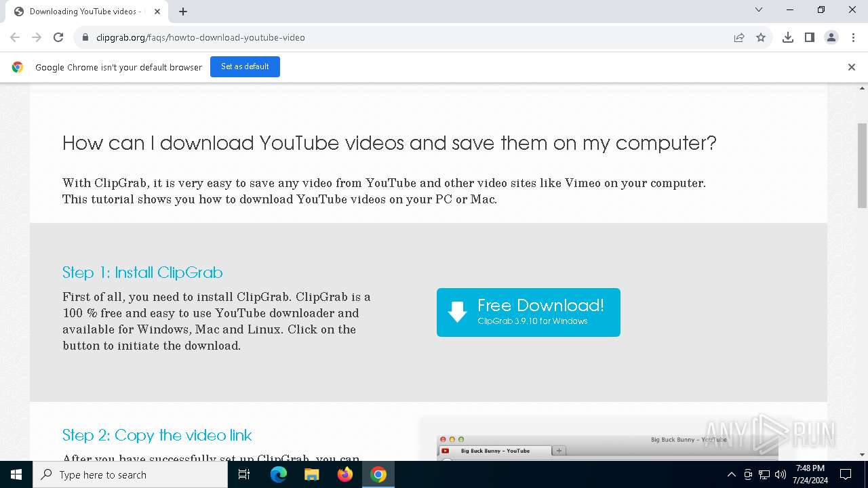
Task: Click the Free Download button
Action: (528, 312)
